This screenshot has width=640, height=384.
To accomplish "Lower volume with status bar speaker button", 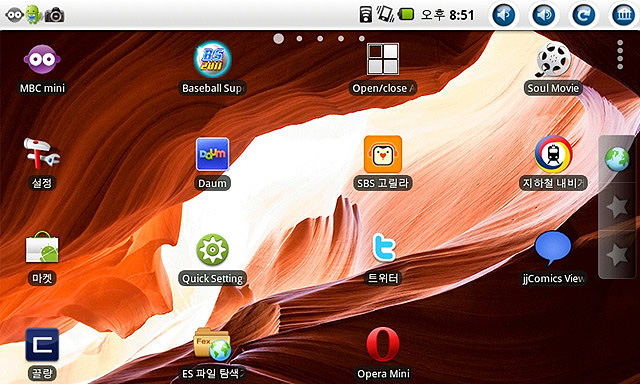I will tap(504, 15).
